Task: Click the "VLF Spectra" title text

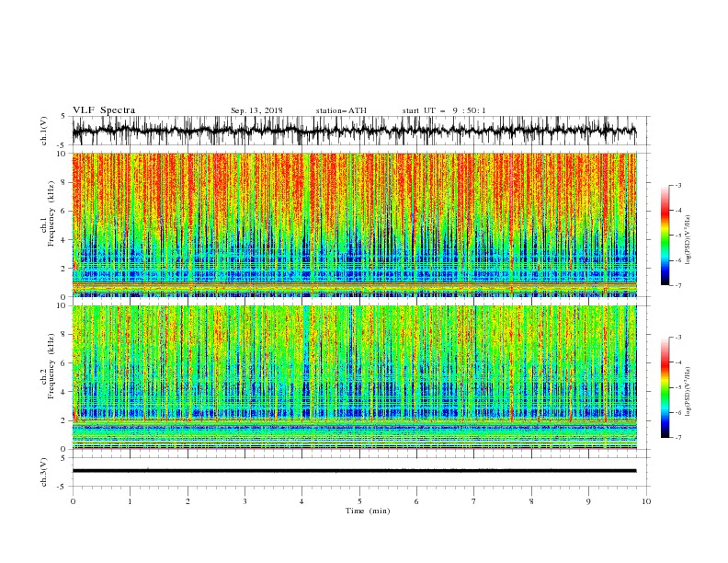Action: tap(104, 110)
